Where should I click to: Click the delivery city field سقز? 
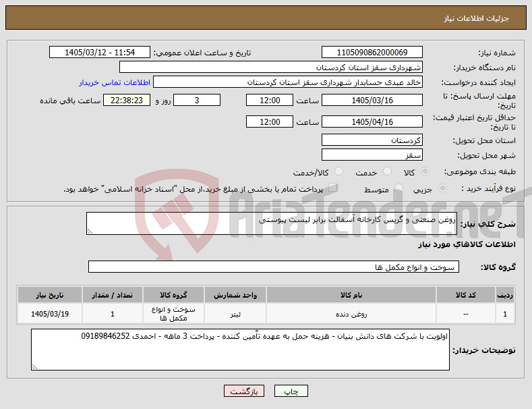point(372,155)
